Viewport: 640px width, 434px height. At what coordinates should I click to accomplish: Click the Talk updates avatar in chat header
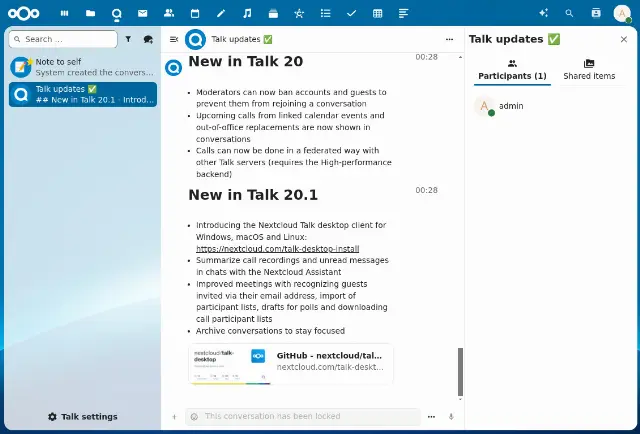195,39
